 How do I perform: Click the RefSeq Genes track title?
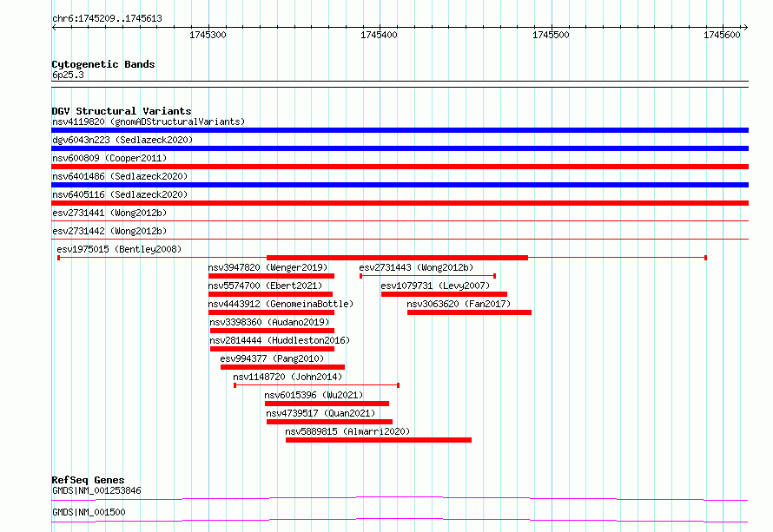click(x=88, y=480)
